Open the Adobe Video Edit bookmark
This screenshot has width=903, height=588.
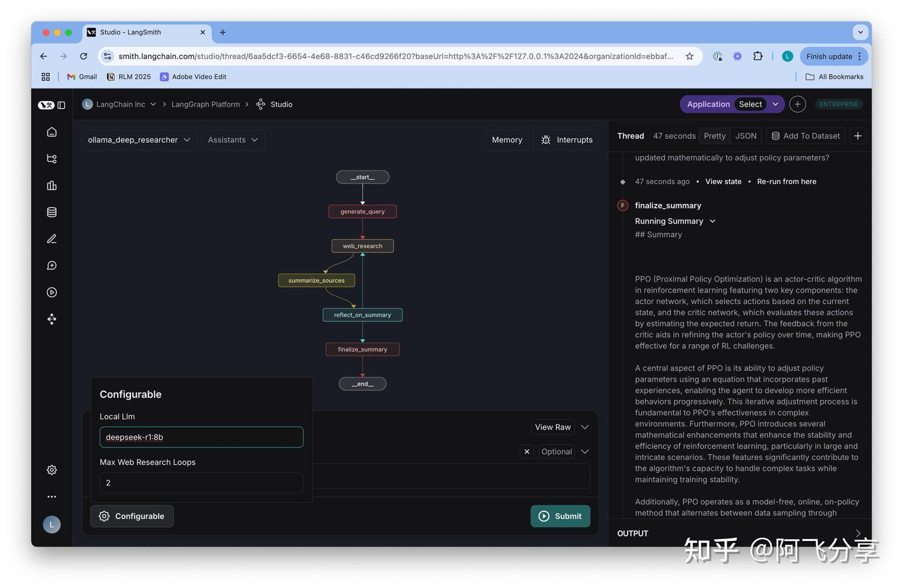tap(193, 77)
